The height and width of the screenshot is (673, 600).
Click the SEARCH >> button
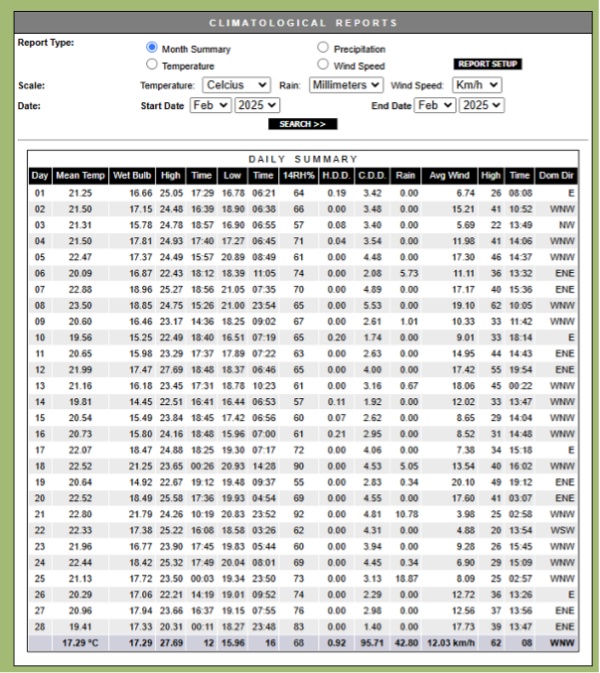303,124
